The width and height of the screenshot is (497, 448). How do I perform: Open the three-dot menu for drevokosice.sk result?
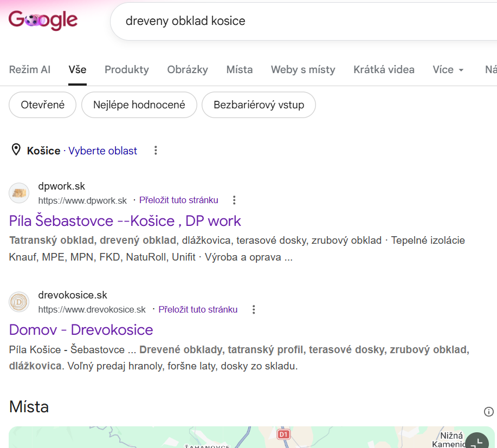(x=254, y=309)
